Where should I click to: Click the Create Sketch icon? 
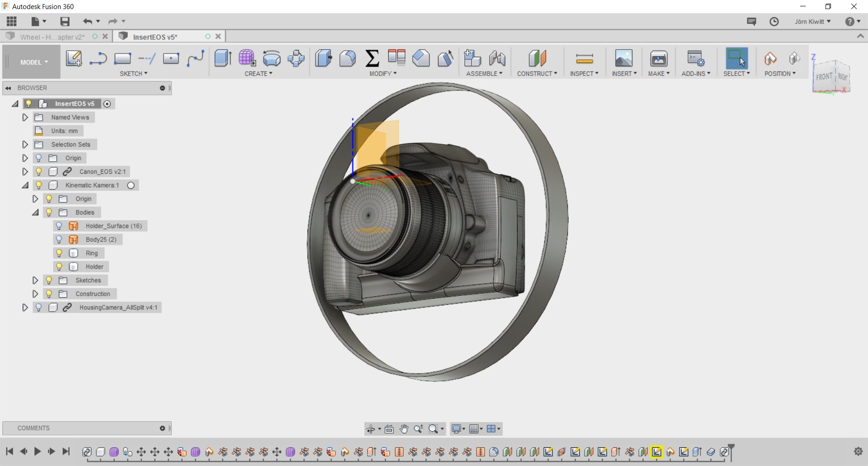click(74, 59)
